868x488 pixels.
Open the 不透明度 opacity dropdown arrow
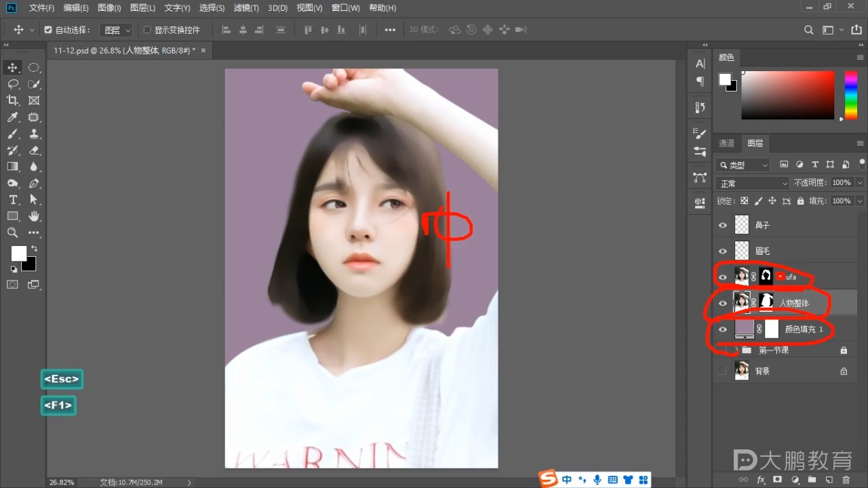tap(860, 183)
